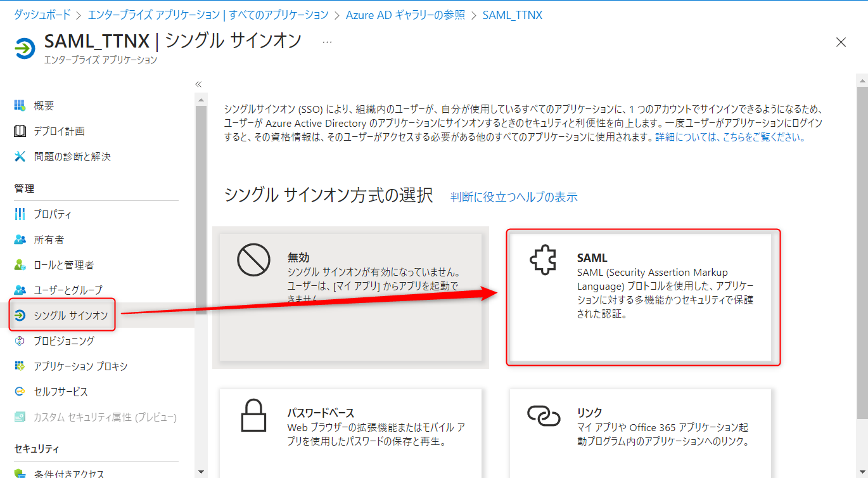Click the 概要 overview icon in sidebar

click(20, 105)
